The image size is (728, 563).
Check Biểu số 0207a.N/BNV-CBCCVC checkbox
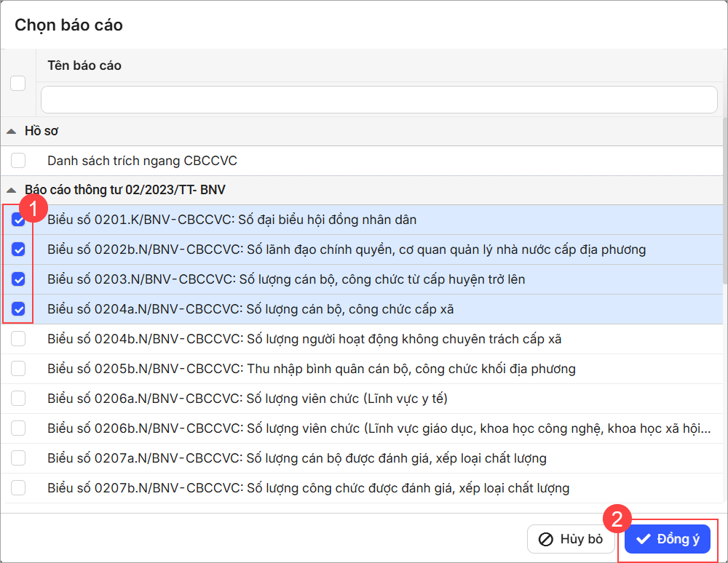[x=18, y=458]
